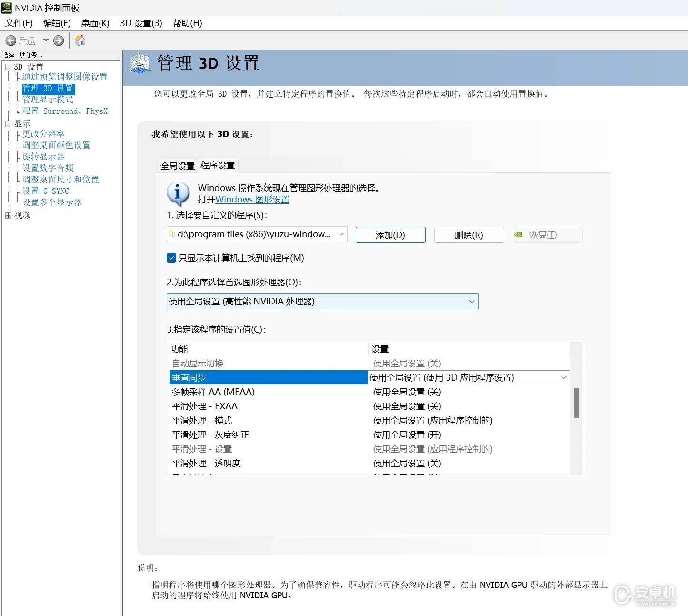Open 调整桌面颜色设置 in the tree
This screenshot has height=616, width=688.
click(x=56, y=145)
